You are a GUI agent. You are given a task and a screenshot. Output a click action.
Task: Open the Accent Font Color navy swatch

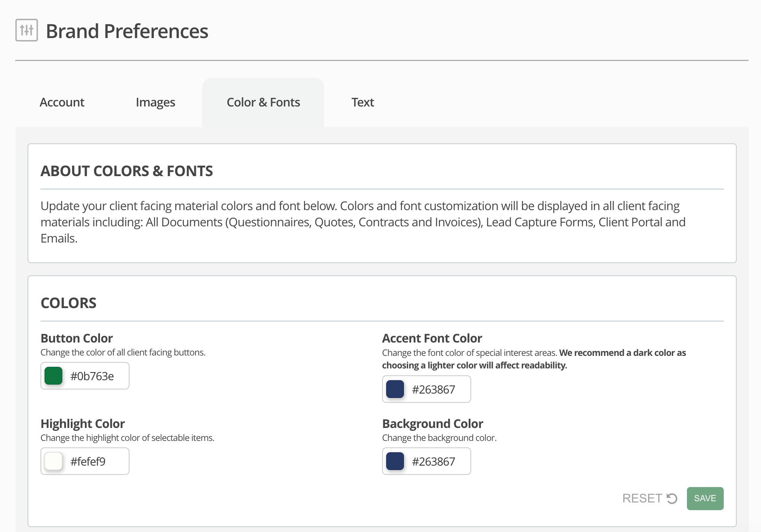[x=395, y=389]
